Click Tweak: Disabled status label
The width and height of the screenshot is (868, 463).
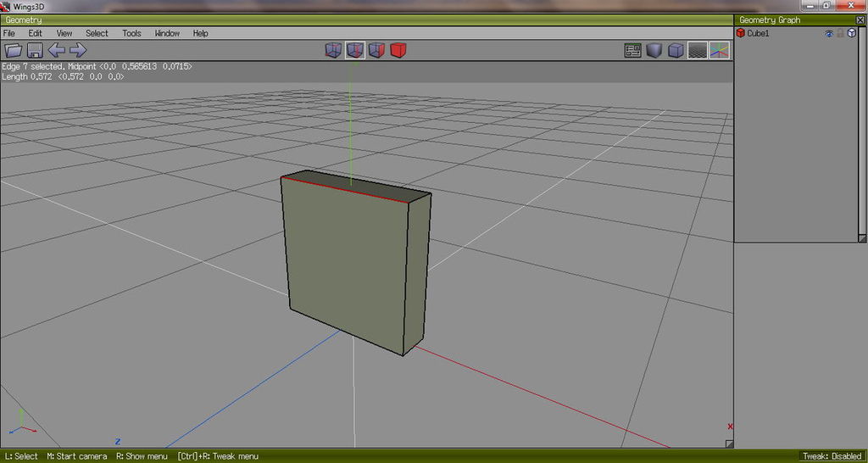click(832, 456)
